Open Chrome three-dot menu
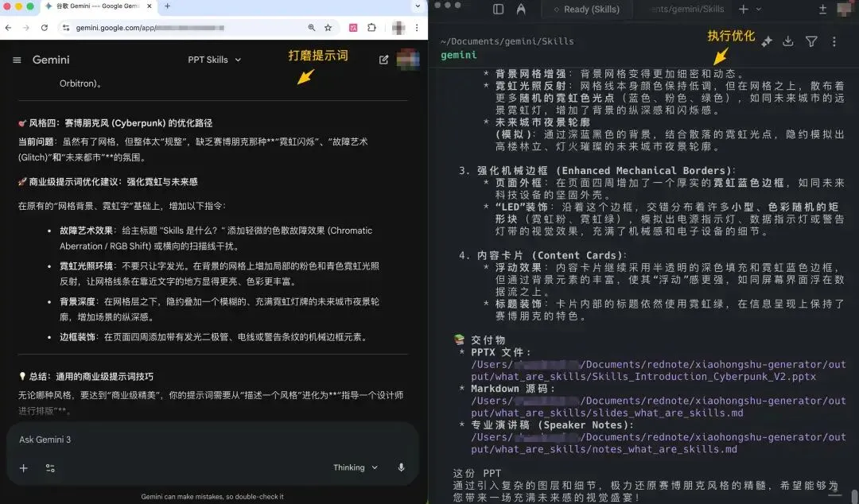Viewport: 859px width, 504px height. pos(416,27)
